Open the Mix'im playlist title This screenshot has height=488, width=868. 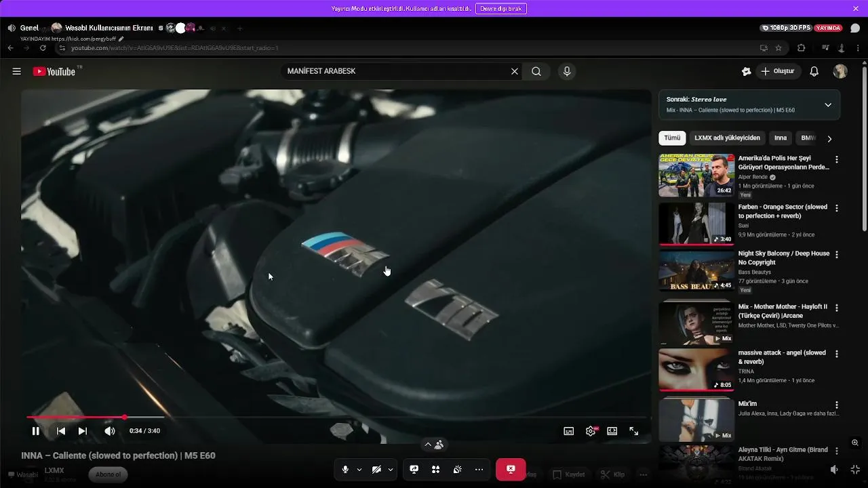point(748,404)
